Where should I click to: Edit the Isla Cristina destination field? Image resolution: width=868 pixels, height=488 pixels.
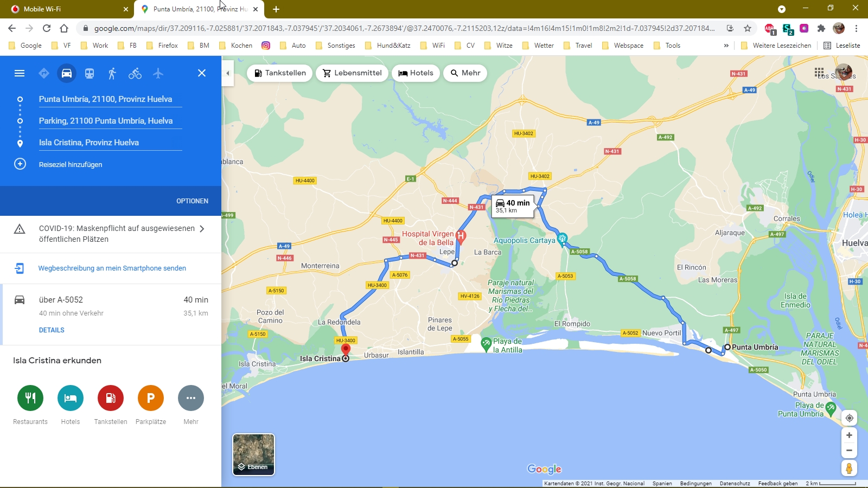click(x=110, y=143)
